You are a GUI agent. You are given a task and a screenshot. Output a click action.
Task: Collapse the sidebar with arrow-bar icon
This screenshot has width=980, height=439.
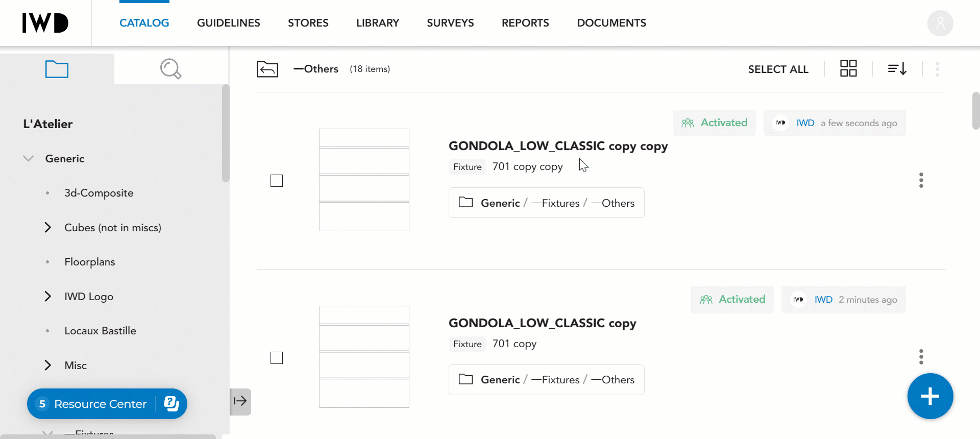[240, 401]
